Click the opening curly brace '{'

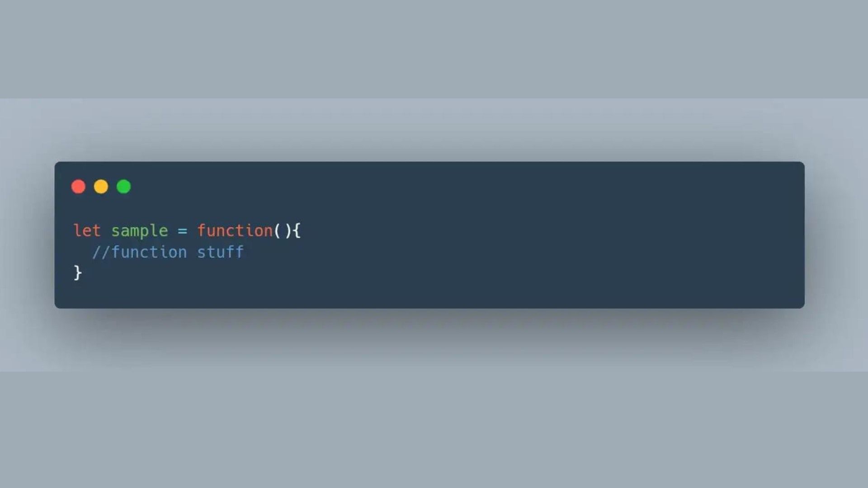[x=298, y=231]
